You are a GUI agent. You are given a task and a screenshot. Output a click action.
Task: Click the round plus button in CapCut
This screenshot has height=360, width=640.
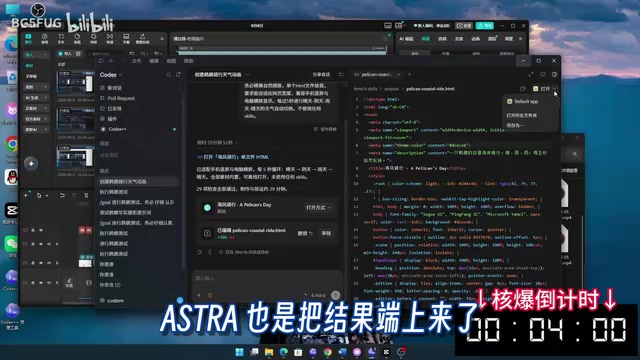tap(31, 164)
